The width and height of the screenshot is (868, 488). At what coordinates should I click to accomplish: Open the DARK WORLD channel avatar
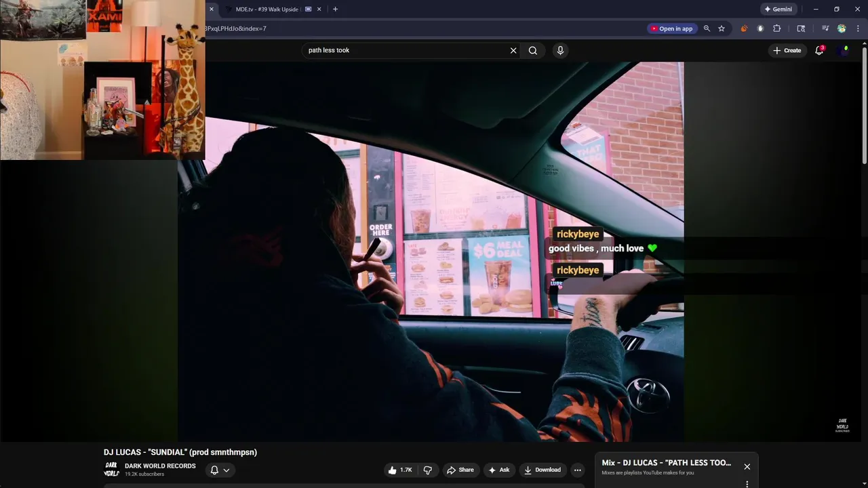[111, 469]
